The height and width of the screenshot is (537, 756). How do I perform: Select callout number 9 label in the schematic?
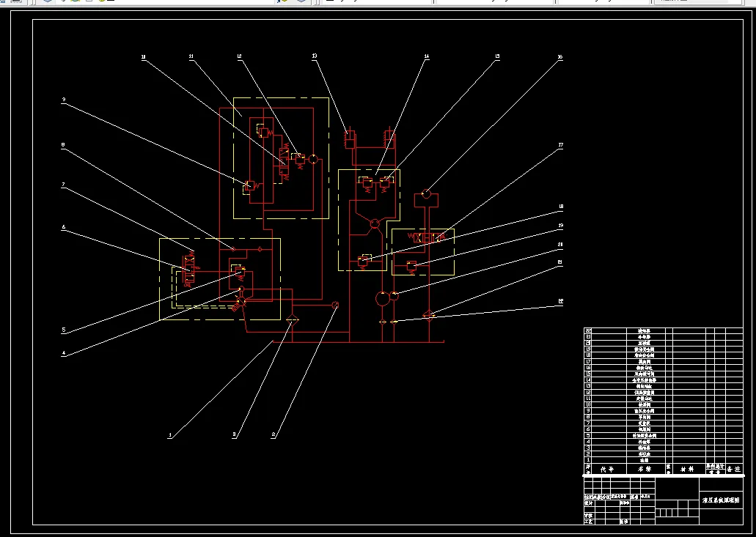63,100
